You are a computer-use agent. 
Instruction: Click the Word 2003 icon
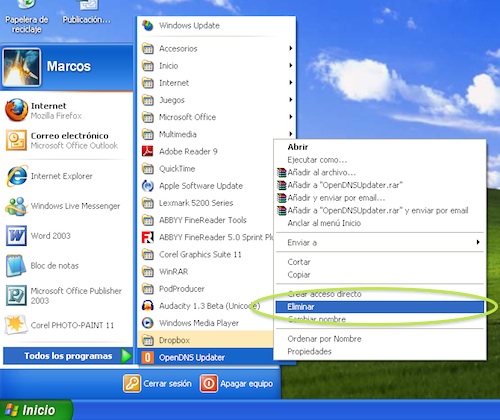16,236
